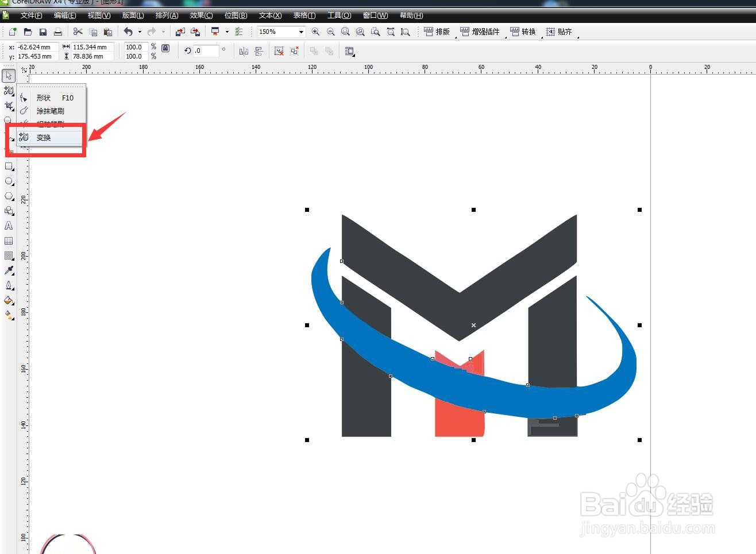Viewport: 756px width, 554px height.
Task: Click the Mirror vertically icon
Action: pos(259,51)
